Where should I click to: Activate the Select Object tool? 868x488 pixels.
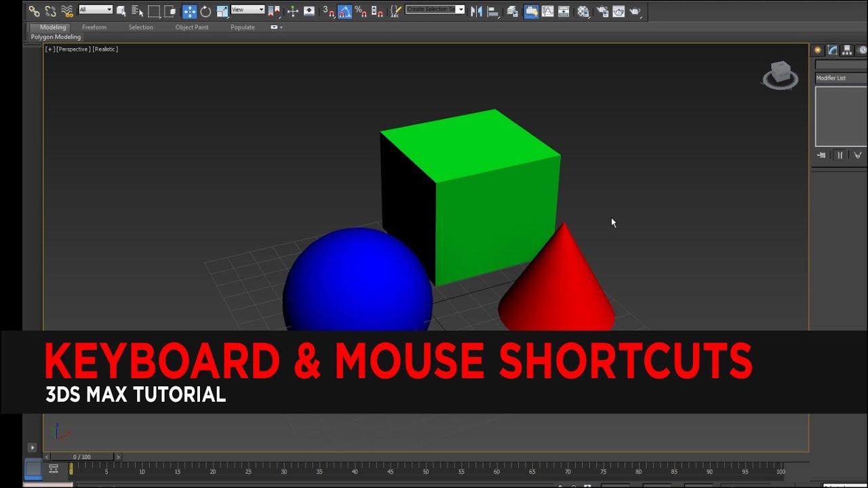(121, 11)
